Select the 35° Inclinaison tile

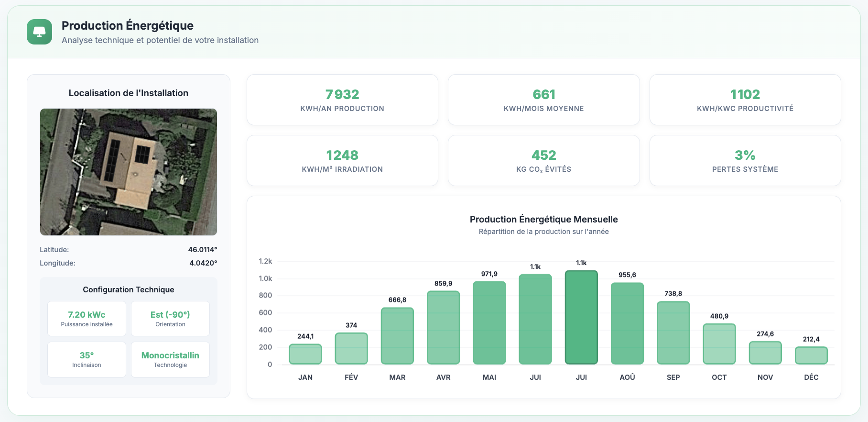point(87,359)
